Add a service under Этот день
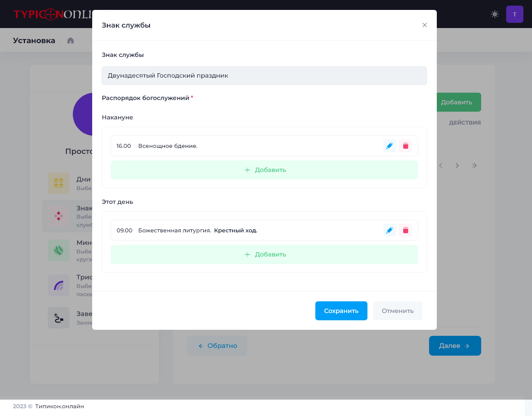This screenshot has height=416, width=532. coord(264,254)
